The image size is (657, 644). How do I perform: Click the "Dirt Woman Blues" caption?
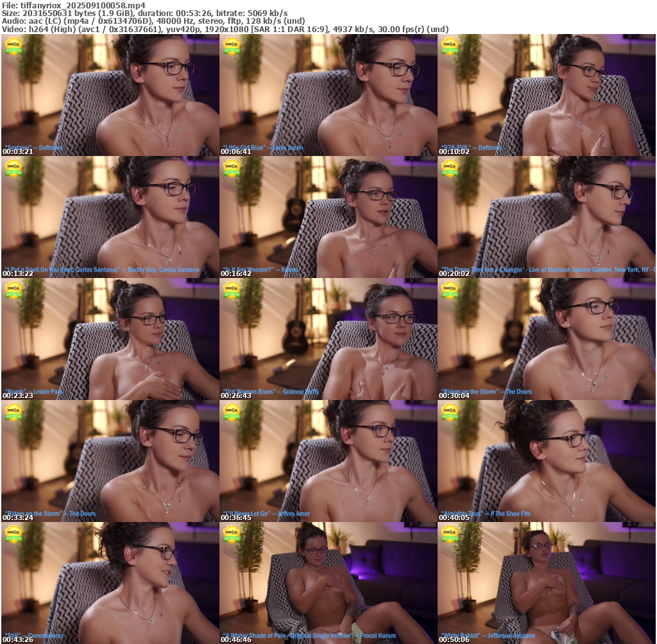point(271,392)
